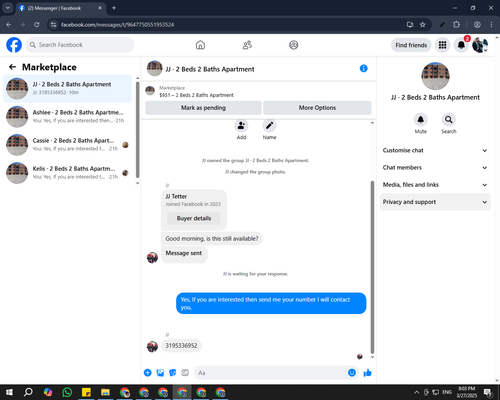Open the Chrome three-dot menu
Image resolution: width=500 pixels, height=400 pixels.
coord(491,25)
